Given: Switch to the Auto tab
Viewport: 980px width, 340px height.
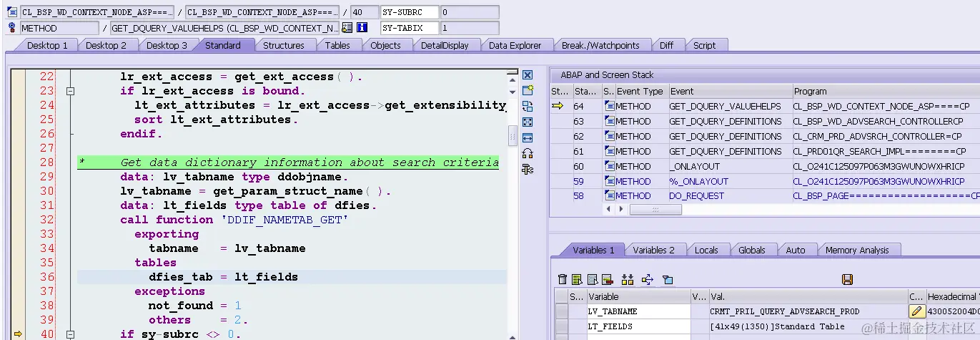Looking at the screenshot, I should [x=795, y=250].
